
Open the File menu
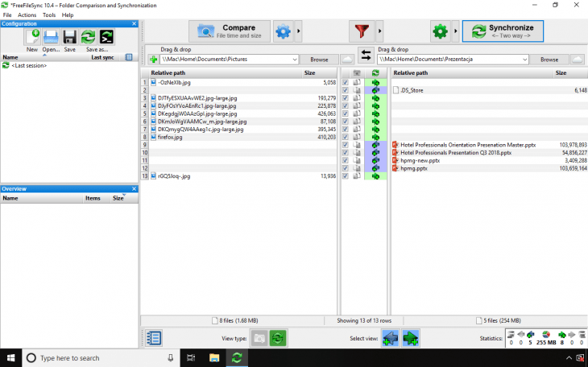click(x=7, y=15)
